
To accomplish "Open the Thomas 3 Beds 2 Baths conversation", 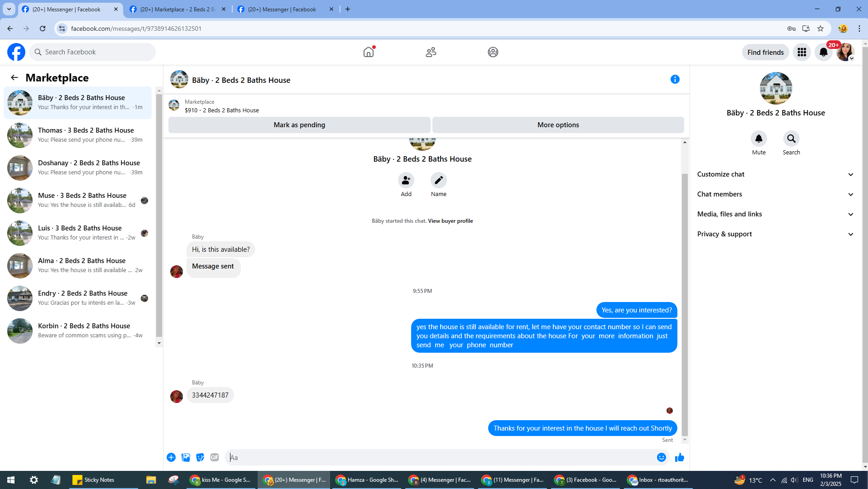I will point(78,135).
